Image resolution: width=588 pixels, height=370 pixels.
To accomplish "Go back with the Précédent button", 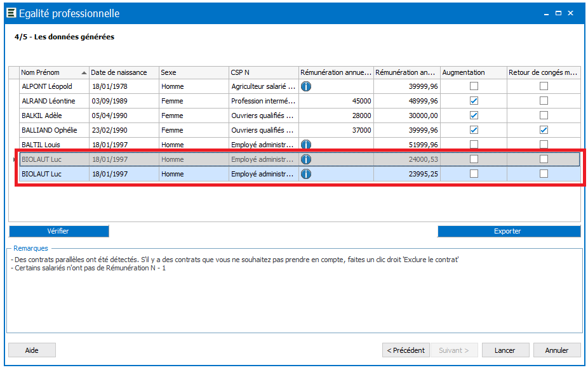I will 406,350.
